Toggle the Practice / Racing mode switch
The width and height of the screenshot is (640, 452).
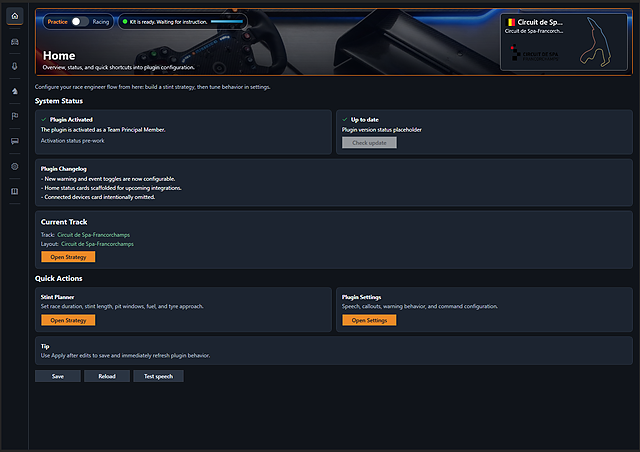(80, 22)
